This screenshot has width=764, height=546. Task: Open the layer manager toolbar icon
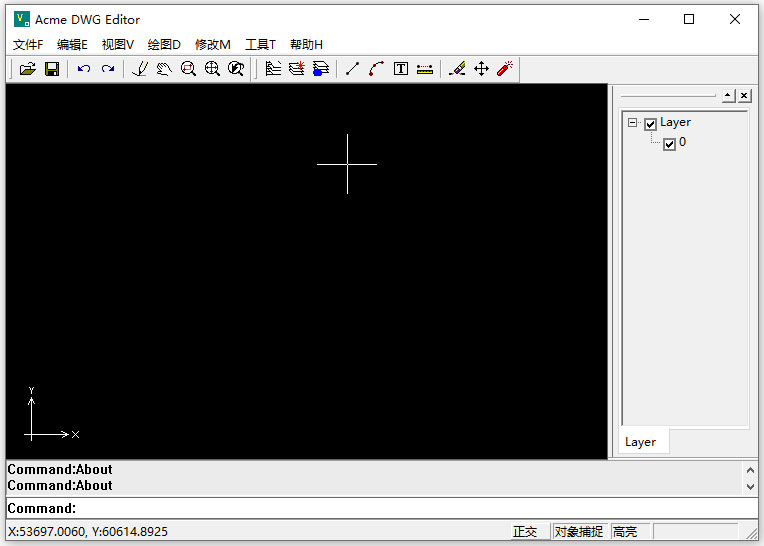(x=273, y=69)
